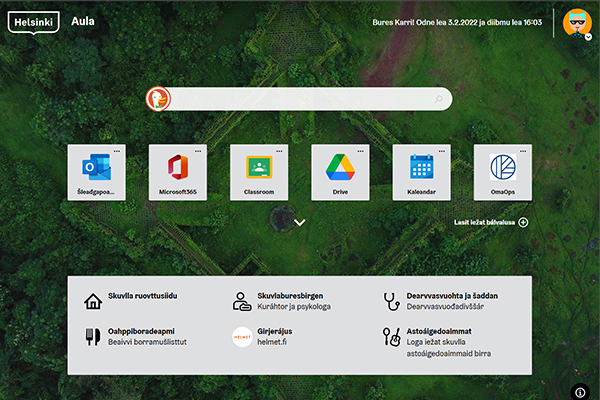Open three-dot menu on OmaOps tile
The height and width of the screenshot is (400, 600).
(x=523, y=151)
